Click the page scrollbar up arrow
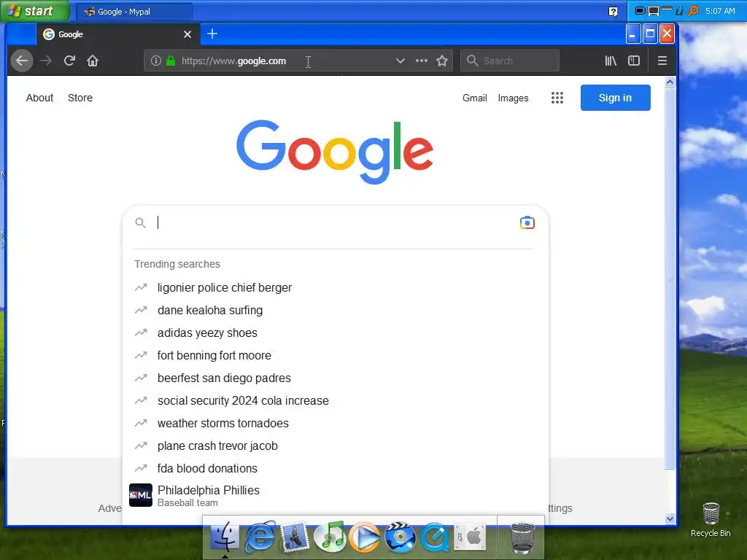This screenshot has width=747, height=560. [670, 82]
